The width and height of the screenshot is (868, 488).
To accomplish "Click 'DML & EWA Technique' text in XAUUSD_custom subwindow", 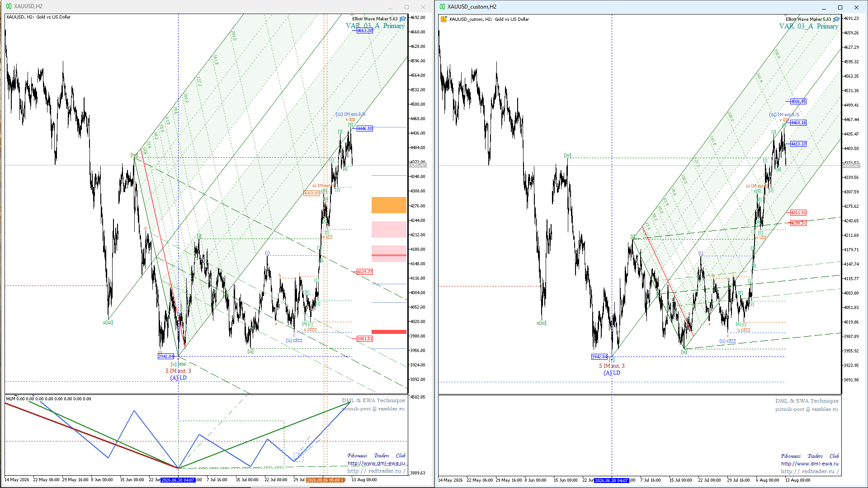I will [x=807, y=401].
